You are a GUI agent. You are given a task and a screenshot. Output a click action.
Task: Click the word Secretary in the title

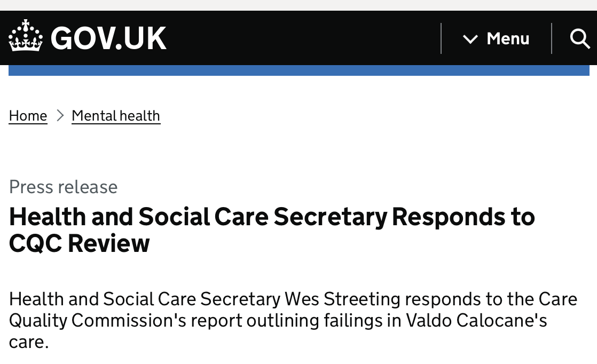pos(330,217)
